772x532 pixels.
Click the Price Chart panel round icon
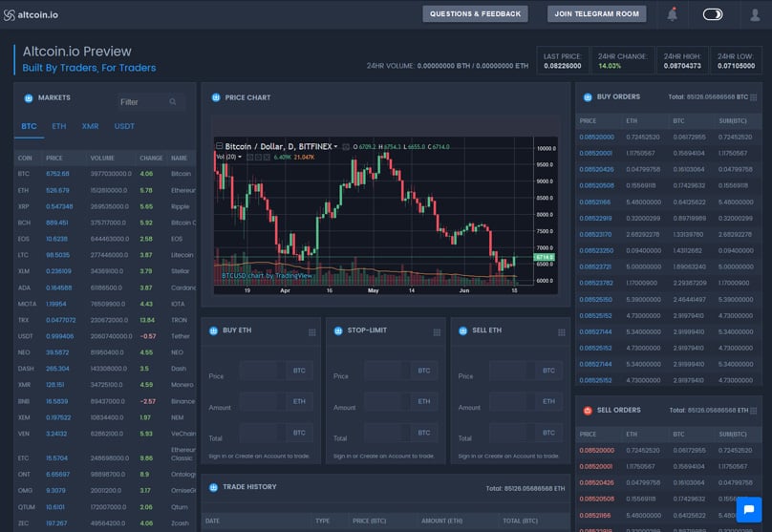click(x=216, y=97)
